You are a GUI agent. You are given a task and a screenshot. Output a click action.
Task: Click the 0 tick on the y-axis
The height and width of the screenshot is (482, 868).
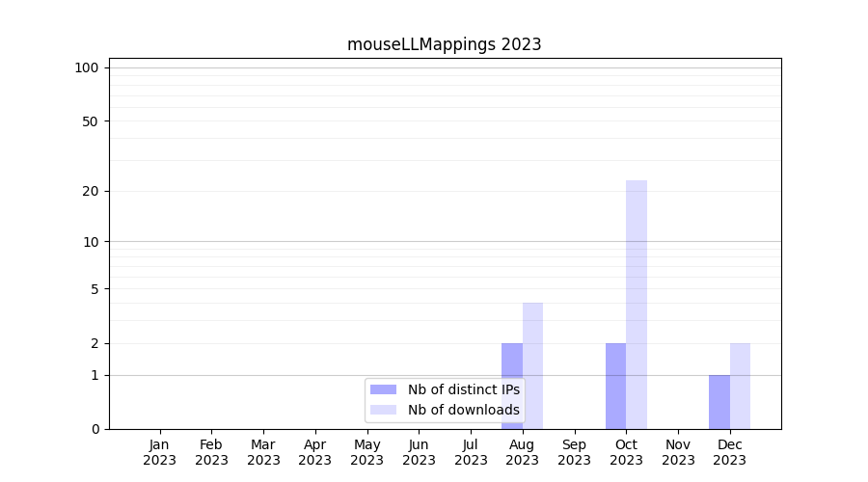(95, 429)
